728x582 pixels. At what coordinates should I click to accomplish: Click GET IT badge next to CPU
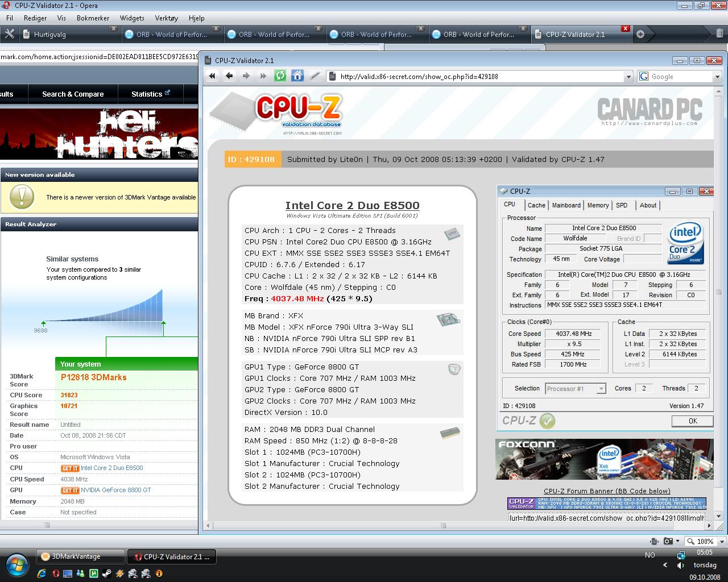pos(70,468)
